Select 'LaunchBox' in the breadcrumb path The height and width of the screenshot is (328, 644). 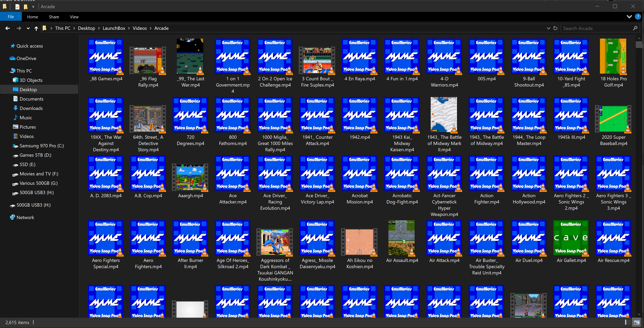coord(114,28)
